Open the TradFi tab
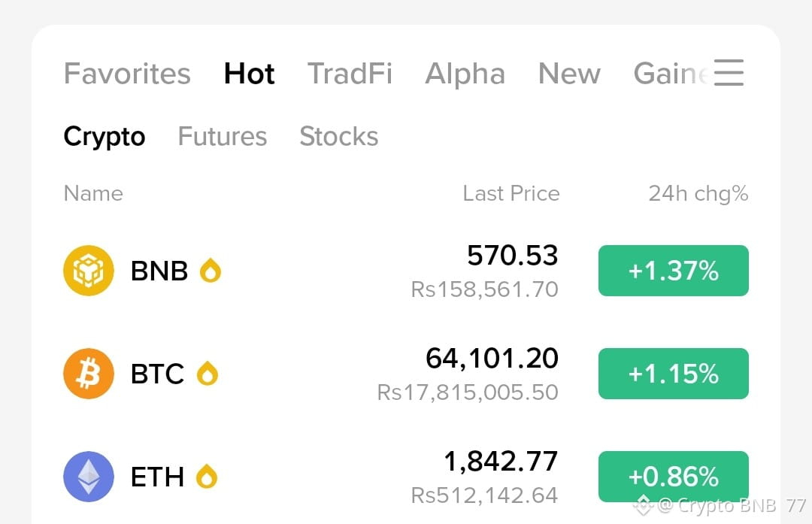812x524 pixels. click(350, 74)
